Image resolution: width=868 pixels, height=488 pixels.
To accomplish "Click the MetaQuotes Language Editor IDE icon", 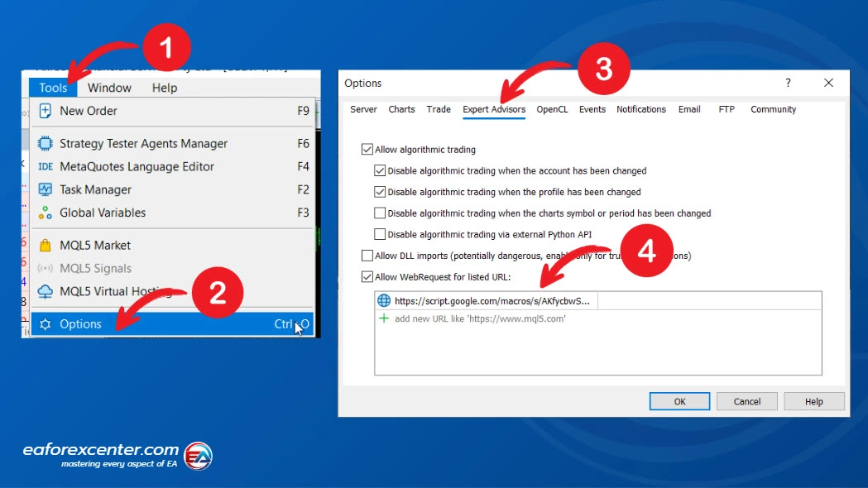I will click(x=46, y=166).
